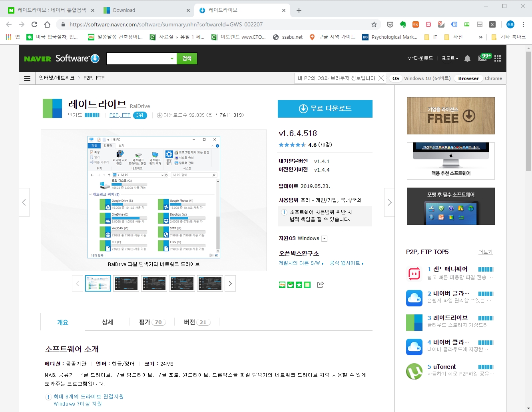Open the 평가 70 tab
The height and width of the screenshot is (412, 532).
point(152,322)
